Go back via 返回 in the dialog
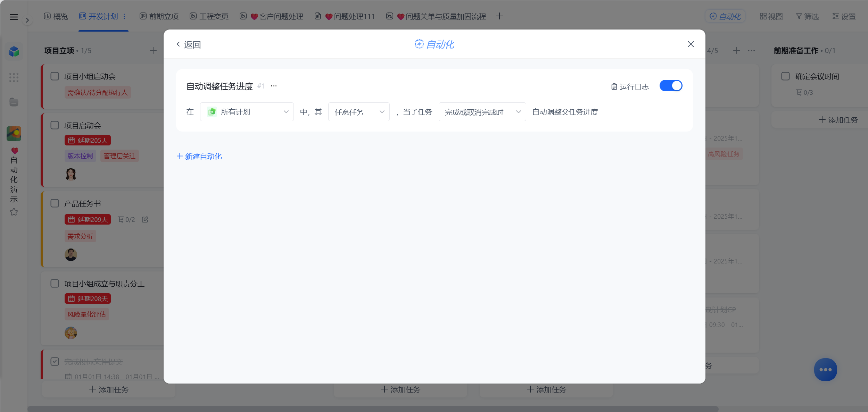The width and height of the screenshot is (868, 412). coord(189,44)
